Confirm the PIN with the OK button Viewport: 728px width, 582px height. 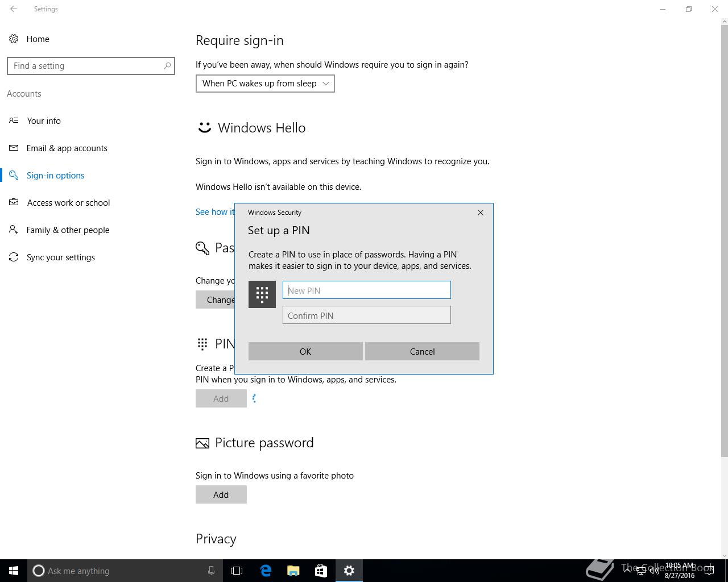pyautogui.click(x=305, y=351)
